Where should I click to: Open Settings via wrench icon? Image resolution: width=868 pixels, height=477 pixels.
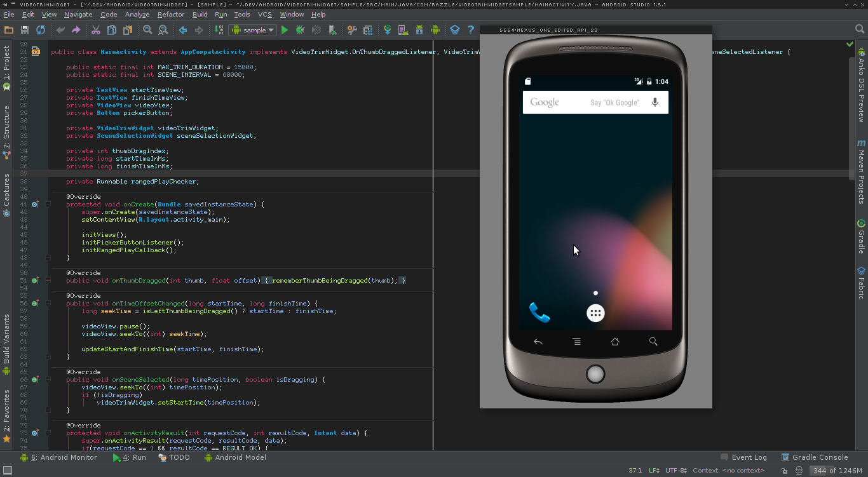352,30
